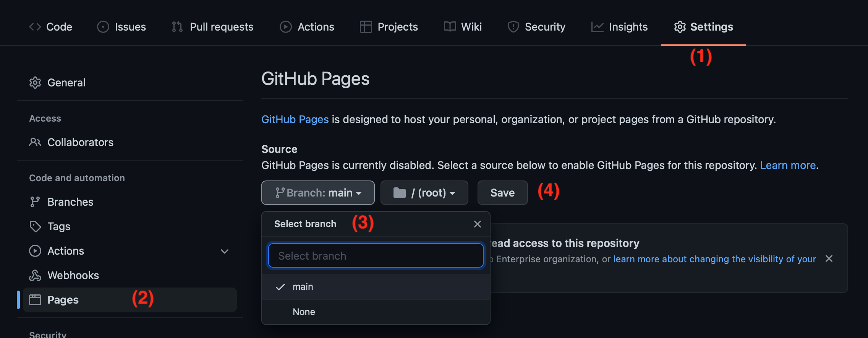
Task: Close the Select branch popup
Action: pos(477,224)
